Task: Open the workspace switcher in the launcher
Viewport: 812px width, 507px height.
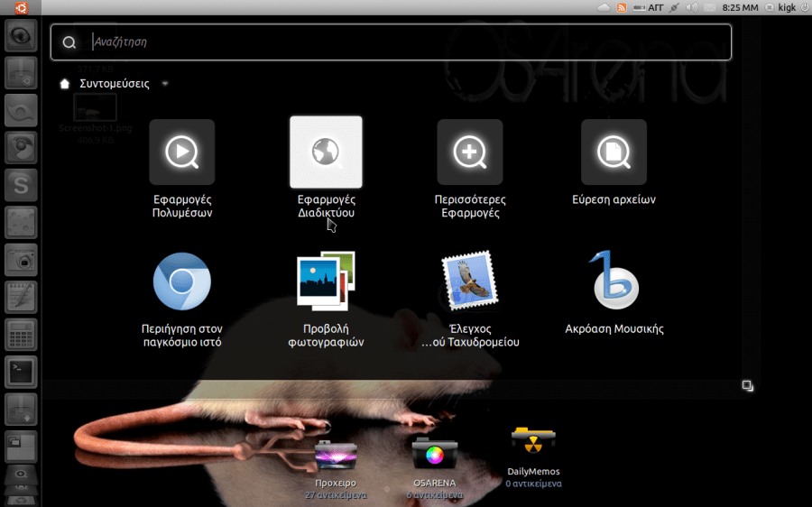Action: 22,447
